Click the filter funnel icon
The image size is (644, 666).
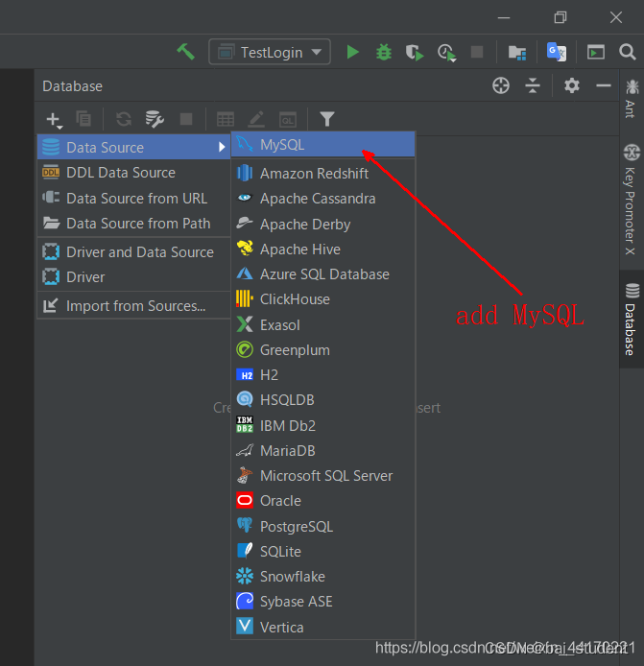click(x=327, y=119)
